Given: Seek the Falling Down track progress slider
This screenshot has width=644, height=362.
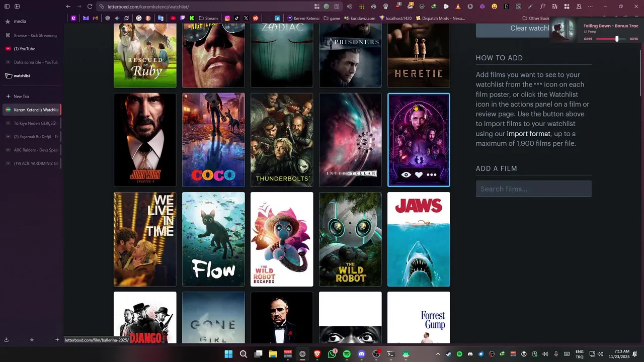Looking at the screenshot, I should tap(611, 39).
